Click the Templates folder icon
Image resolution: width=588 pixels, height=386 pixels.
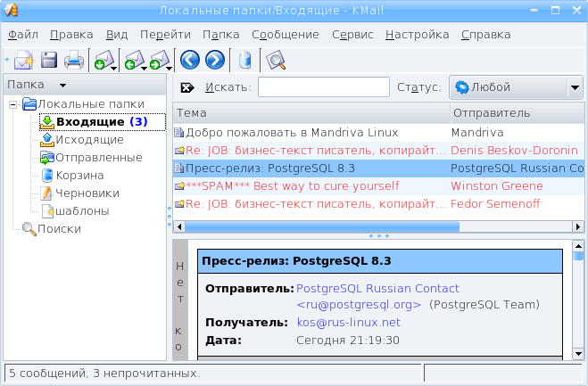click(x=47, y=211)
